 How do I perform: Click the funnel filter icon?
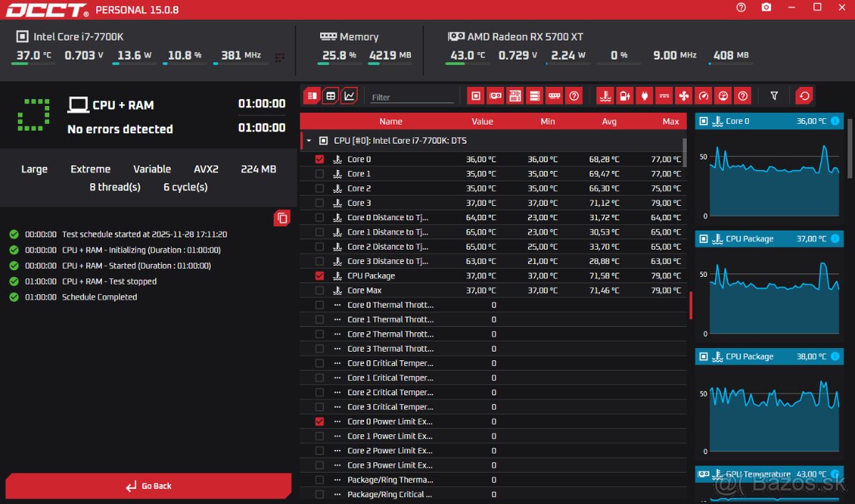pos(774,96)
